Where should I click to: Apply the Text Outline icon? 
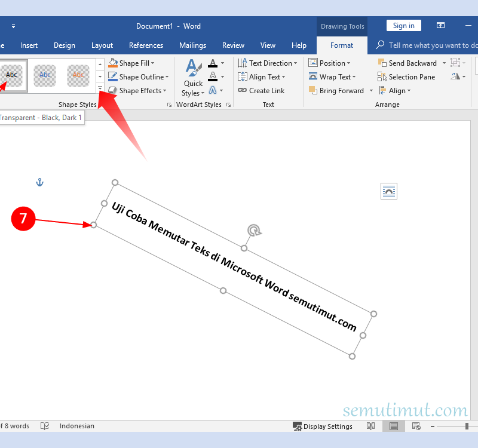(213, 76)
